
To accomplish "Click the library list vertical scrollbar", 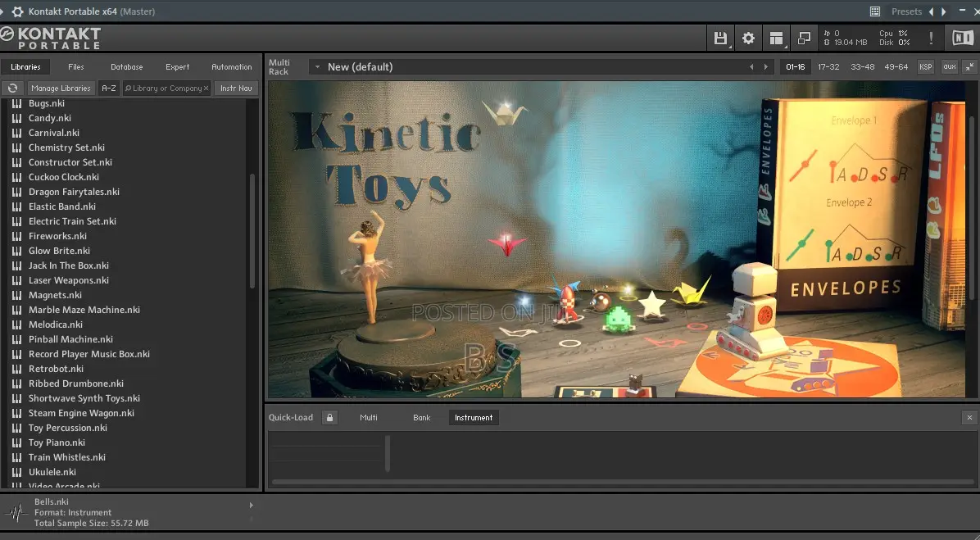I will coord(252,230).
